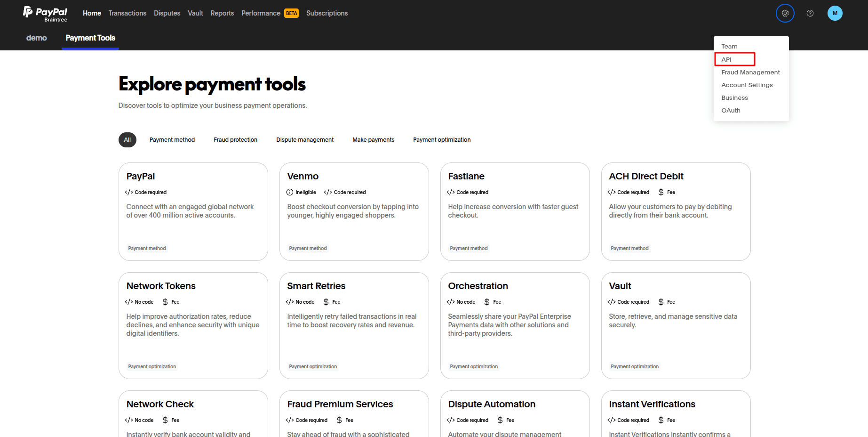868x437 pixels.
Task: Open the Fastlane card title
Action: [x=466, y=176]
